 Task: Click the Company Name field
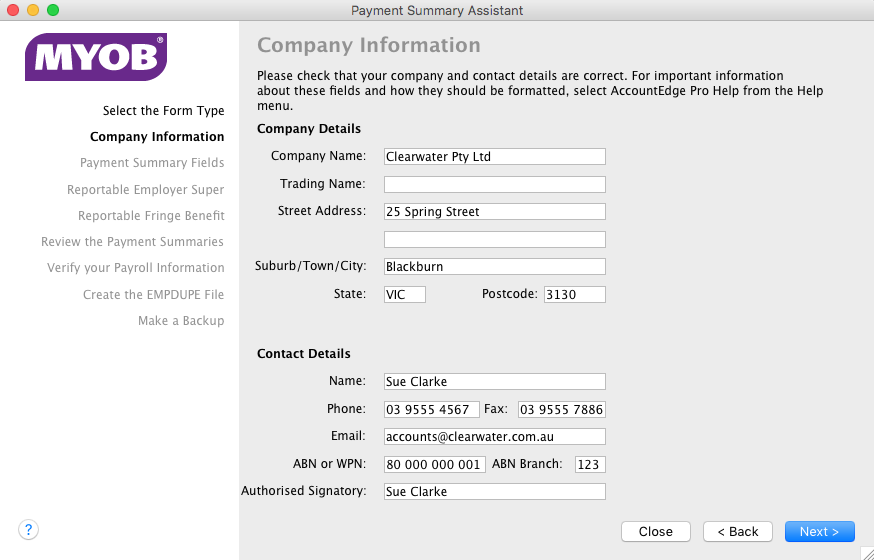[x=494, y=157]
